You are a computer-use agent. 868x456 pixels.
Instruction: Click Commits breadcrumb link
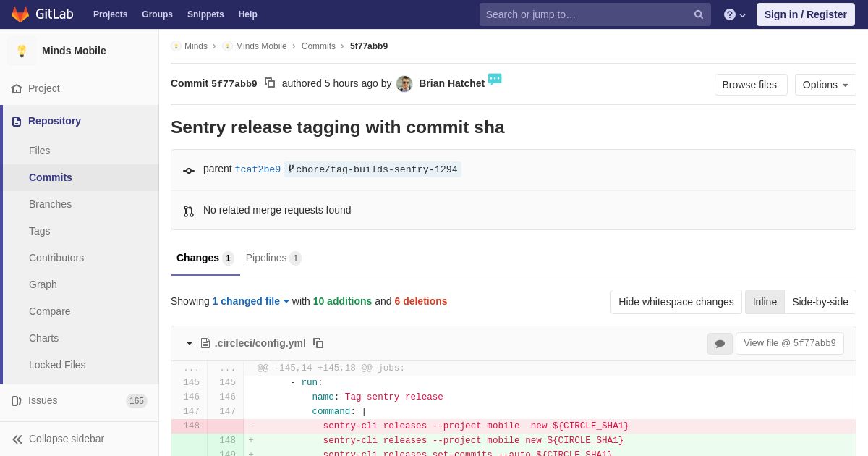coord(318,46)
